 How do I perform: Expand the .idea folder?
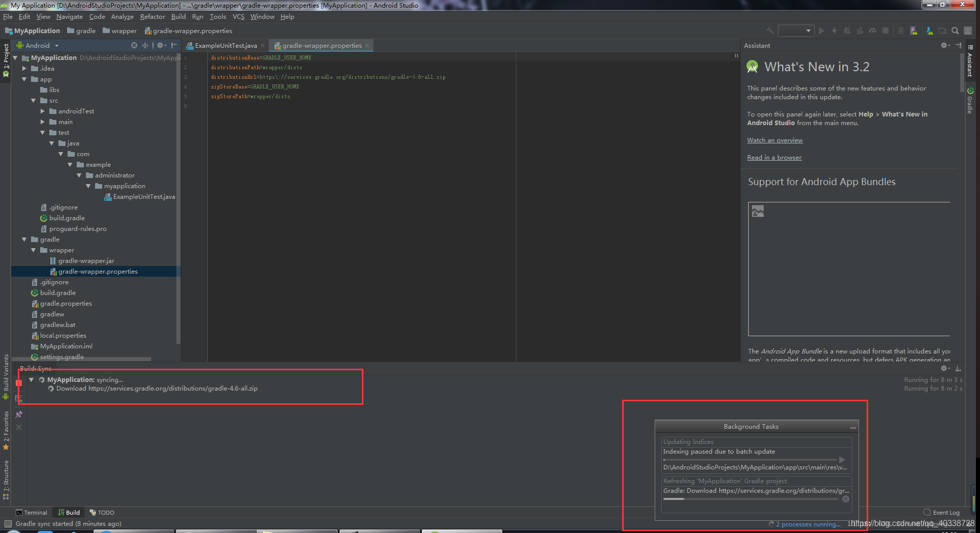click(24, 69)
